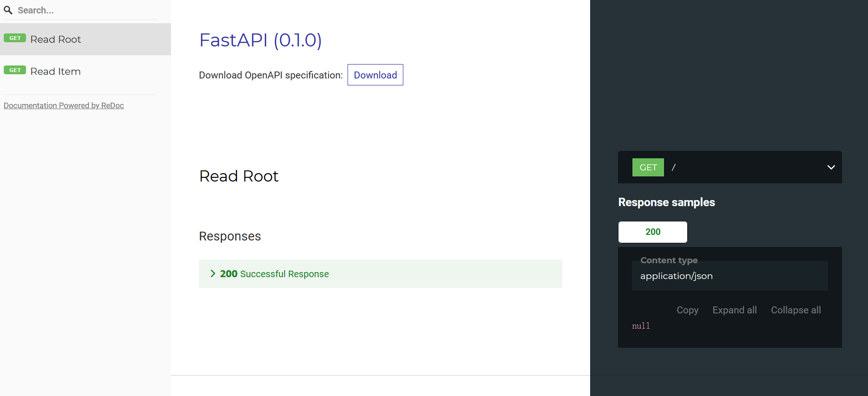Expand the GET / endpoint dropdown
The width and height of the screenshot is (868, 396).
[x=730, y=167]
